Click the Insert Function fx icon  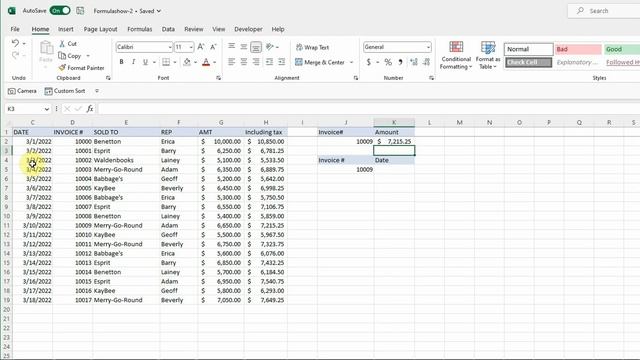(90, 109)
